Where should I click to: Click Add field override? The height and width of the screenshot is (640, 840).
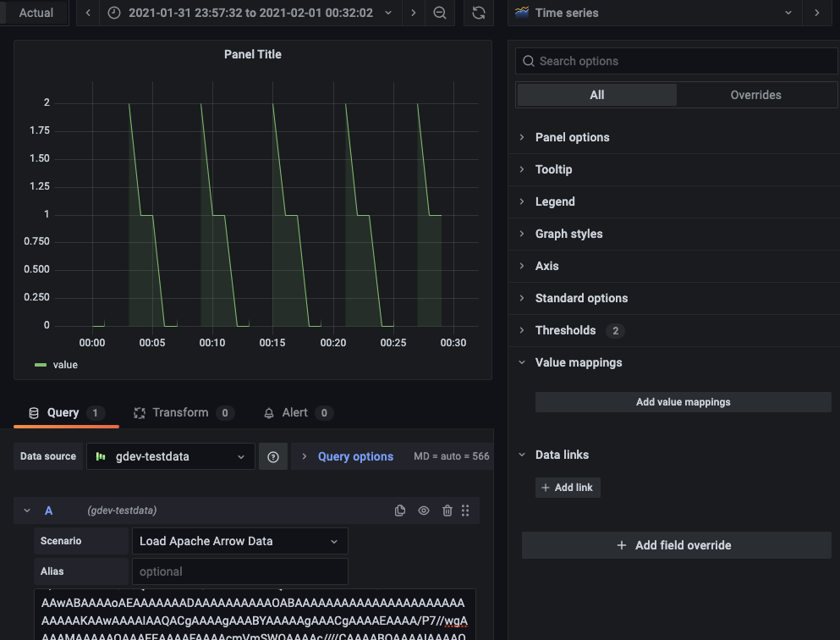(x=676, y=545)
